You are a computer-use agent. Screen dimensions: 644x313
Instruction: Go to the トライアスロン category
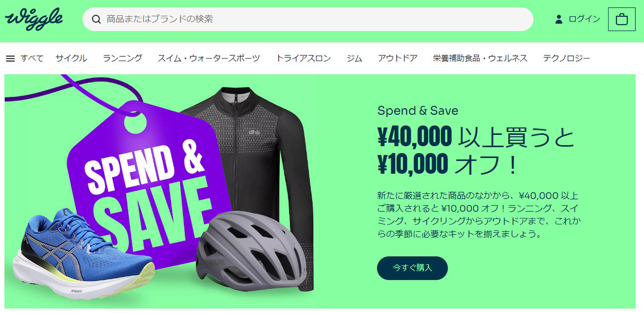tap(303, 59)
